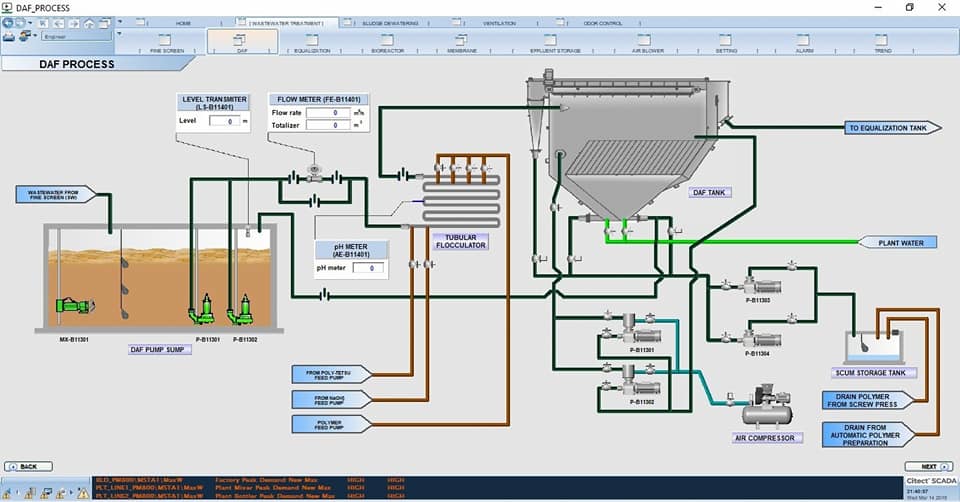Open the user login dropdown arrow

[x=36, y=37]
